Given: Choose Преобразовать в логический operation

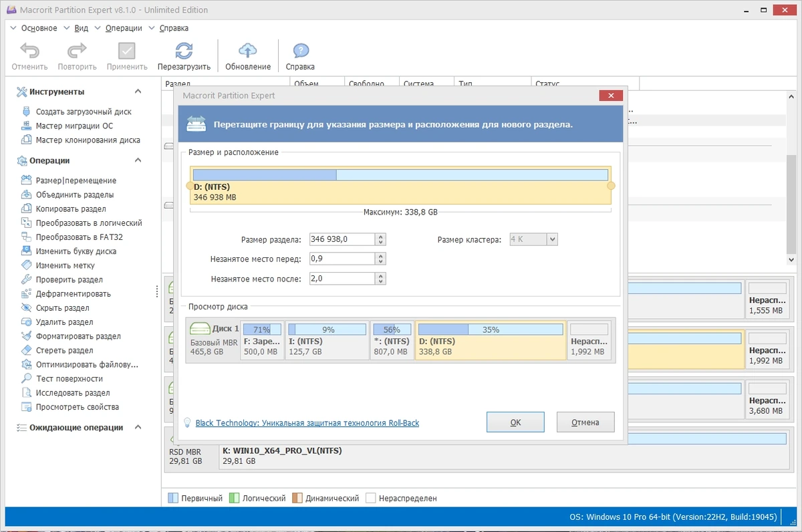Looking at the screenshot, I should coord(89,223).
